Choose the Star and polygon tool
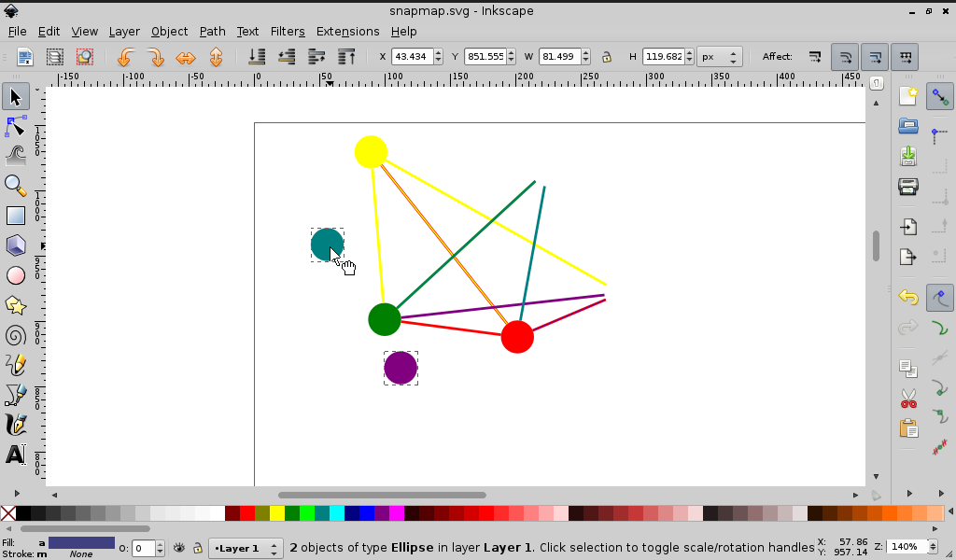The image size is (956, 560). tap(16, 305)
